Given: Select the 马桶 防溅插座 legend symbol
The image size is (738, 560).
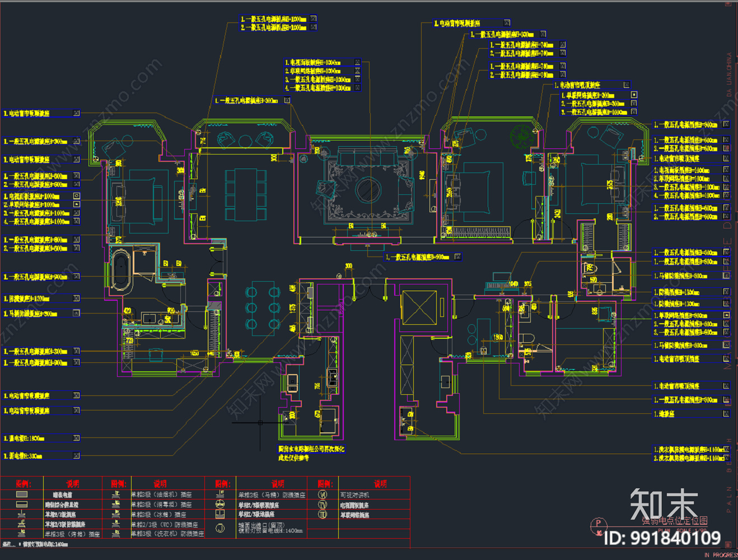Looking at the screenshot, I should click(220, 494).
